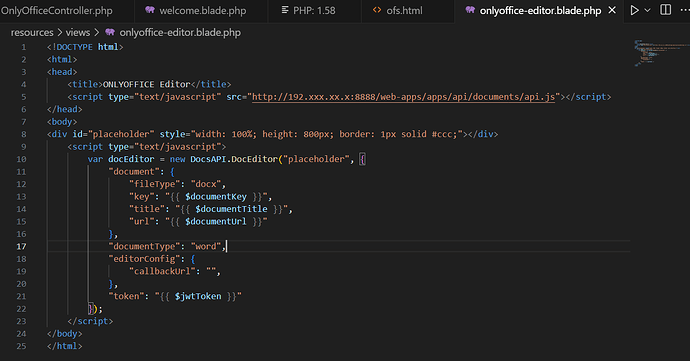
Task: Click the minimap code preview
Action: (660, 53)
